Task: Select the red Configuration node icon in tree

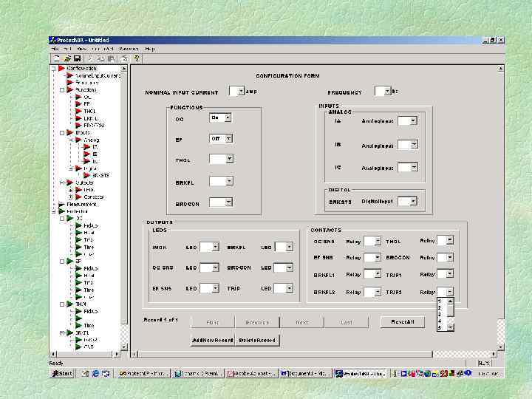Action: pyautogui.click(x=61, y=69)
